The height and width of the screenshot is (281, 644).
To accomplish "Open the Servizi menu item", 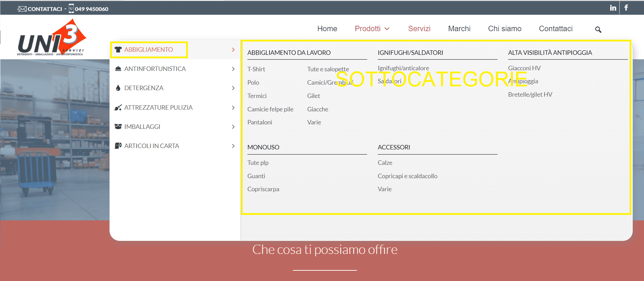I will click(x=419, y=29).
